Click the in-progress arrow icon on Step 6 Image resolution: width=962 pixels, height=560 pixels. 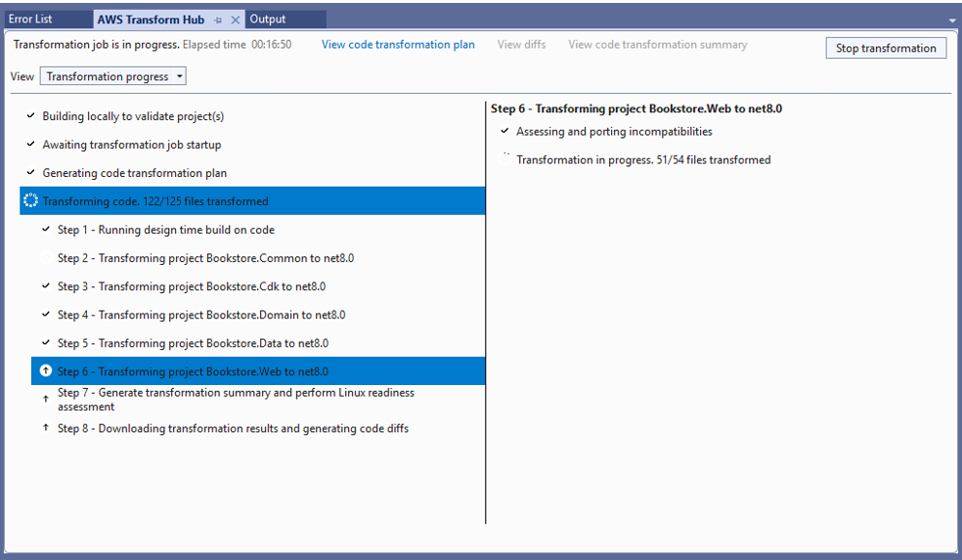[45, 370]
